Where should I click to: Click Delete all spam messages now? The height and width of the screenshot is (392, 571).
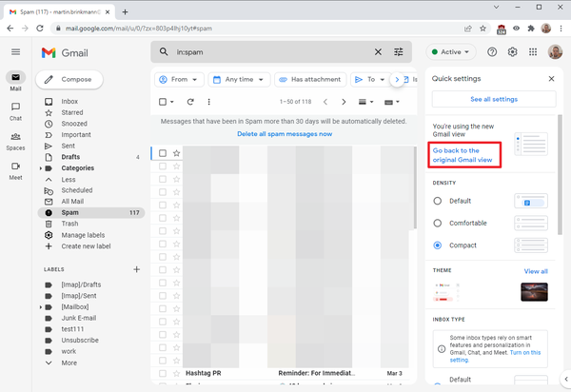[x=285, y=134]
